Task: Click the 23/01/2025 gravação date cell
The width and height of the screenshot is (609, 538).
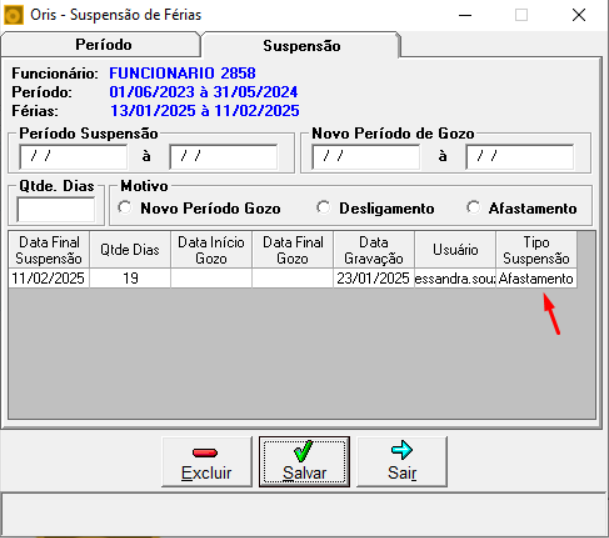Action: pos(374,279)
